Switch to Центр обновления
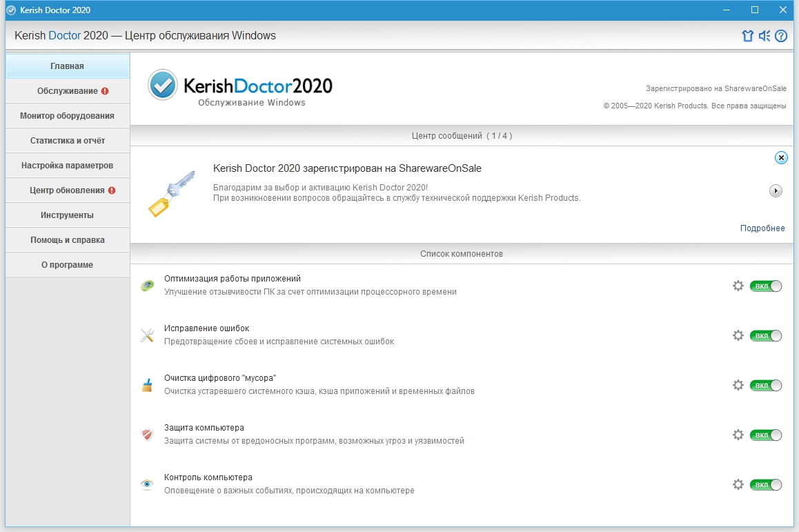Screen dimensions: 799x532 click(67, 190)
